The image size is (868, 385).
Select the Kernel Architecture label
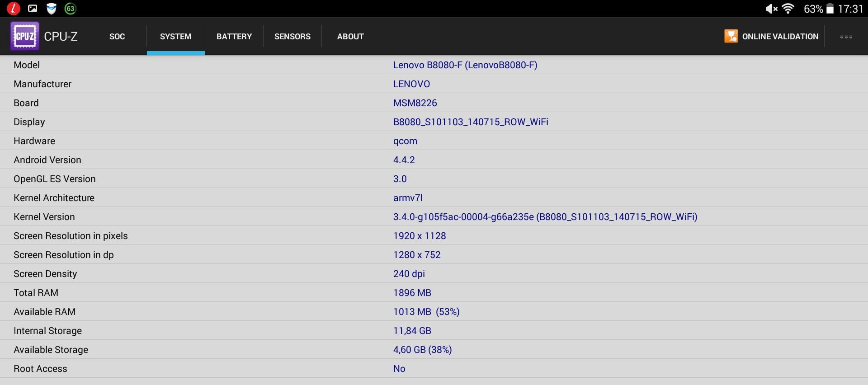click(x=54, y=197)
